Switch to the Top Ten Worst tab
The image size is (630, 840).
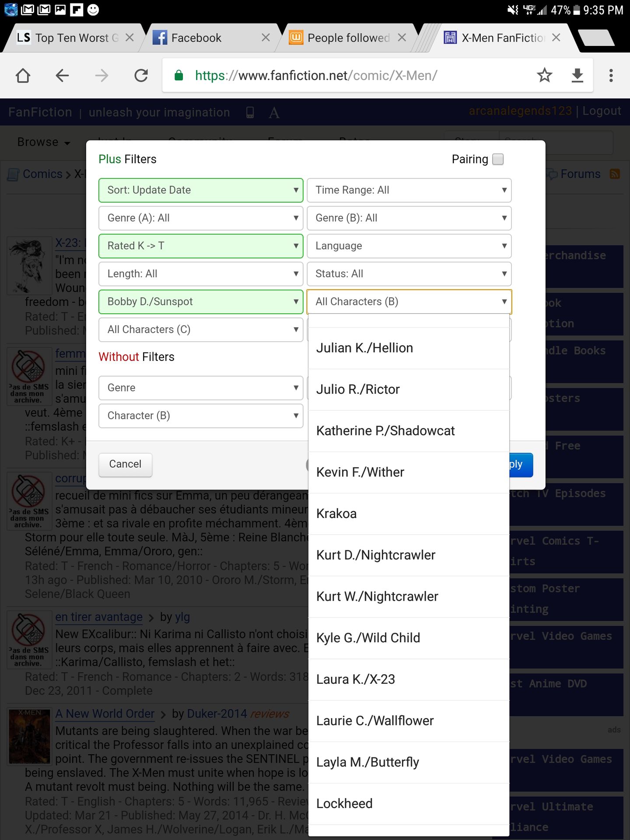(74, 38)
